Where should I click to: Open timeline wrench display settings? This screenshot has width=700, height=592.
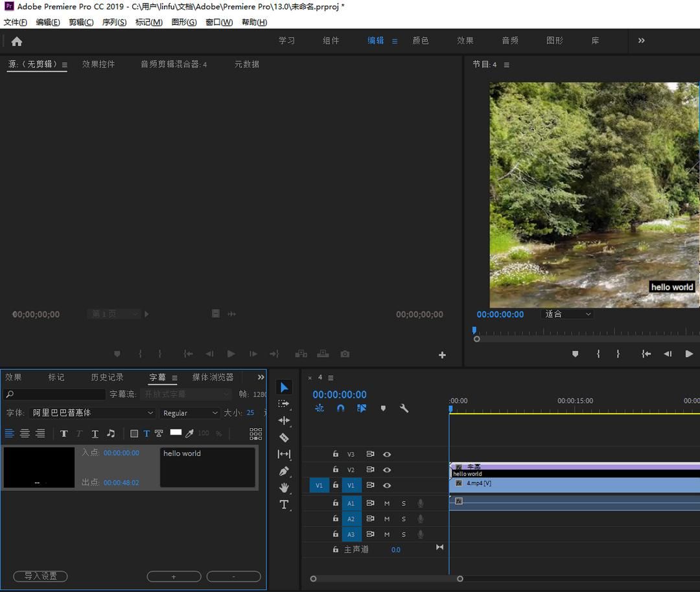coord(404,408)
